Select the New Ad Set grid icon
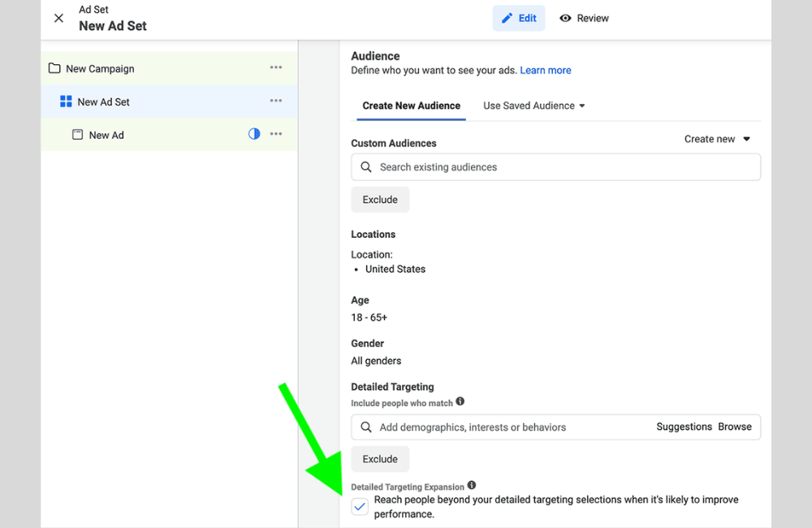 pyautogui.click(x=65, y=101)
